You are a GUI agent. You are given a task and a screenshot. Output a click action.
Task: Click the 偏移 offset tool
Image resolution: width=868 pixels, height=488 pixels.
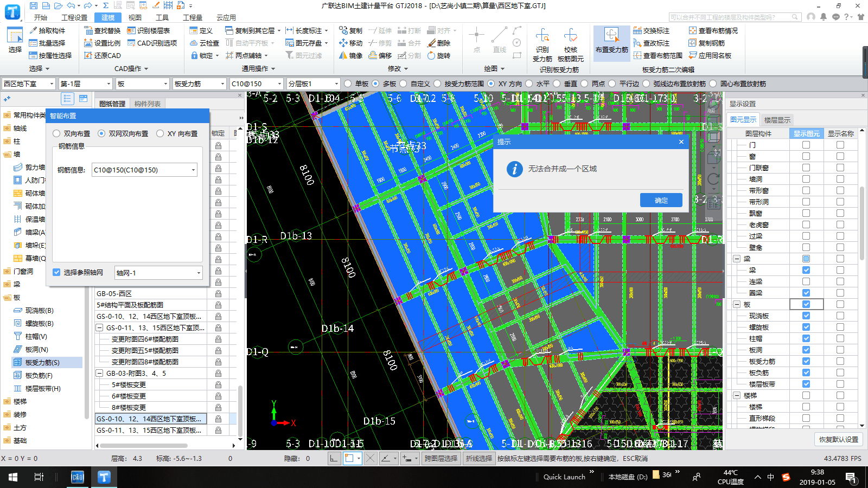380,55
